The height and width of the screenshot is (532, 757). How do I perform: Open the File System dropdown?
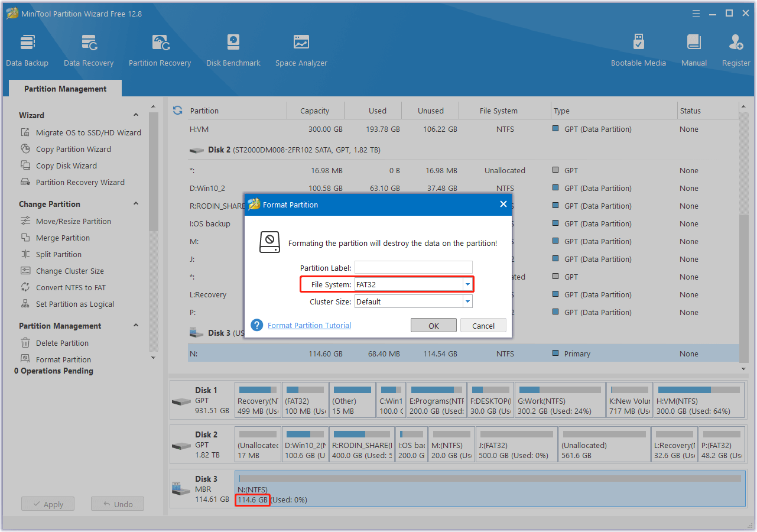(467, 284)
